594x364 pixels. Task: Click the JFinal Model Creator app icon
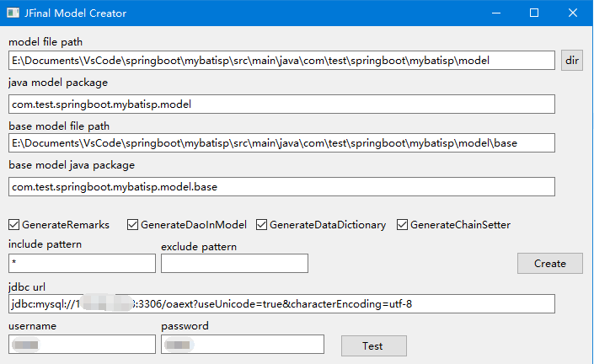[x=13, y=13]
